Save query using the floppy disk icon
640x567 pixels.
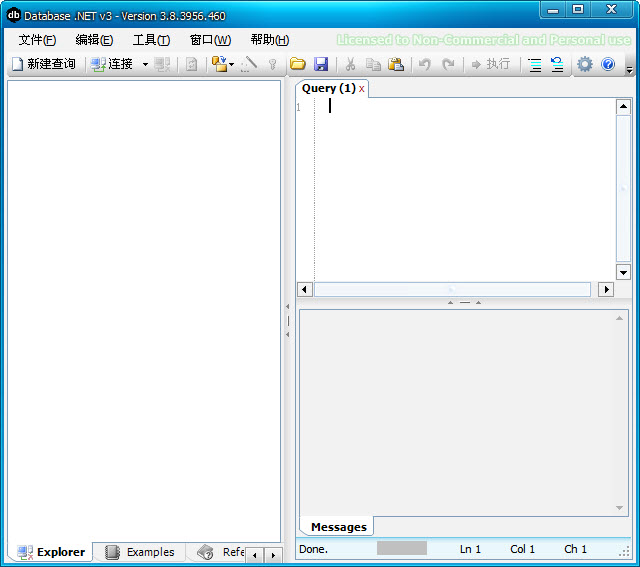pyautogui.click(x=321, y=64)
